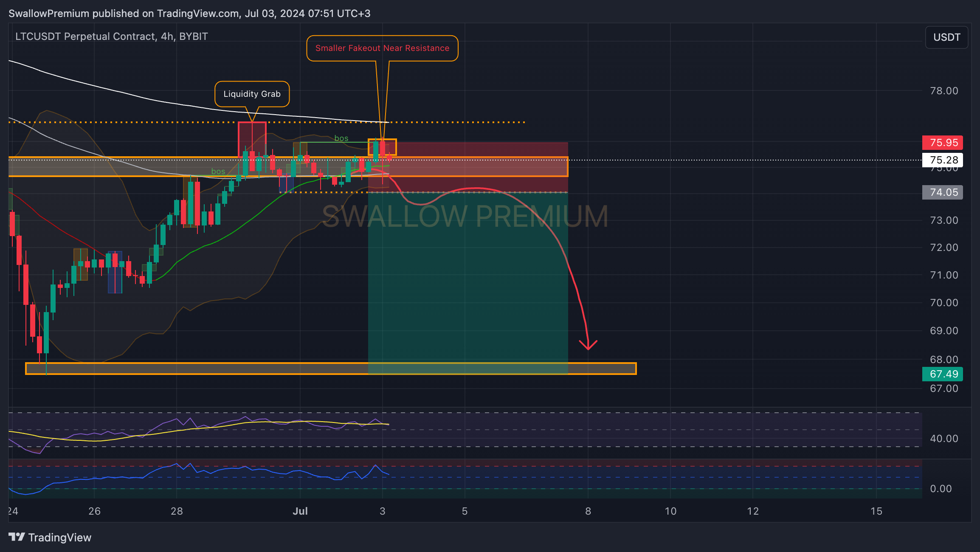Click the green 'bos' label near Jul 2
This screenshot has height=552, width=980.
[x=341, y=138]
